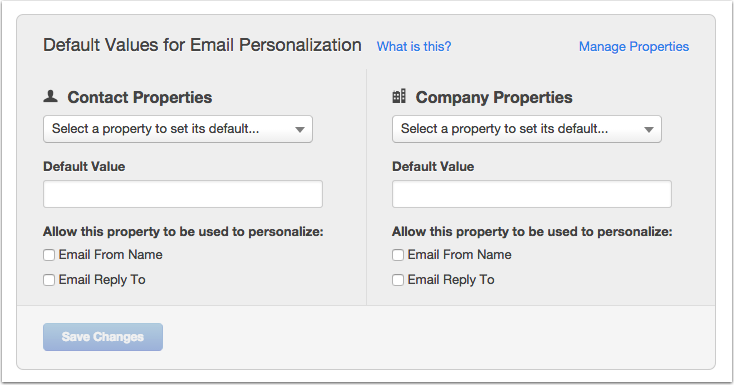Screen dimensions: 734x385
Task: Open the Company Properties property dropdown
Action: (527, 129)
